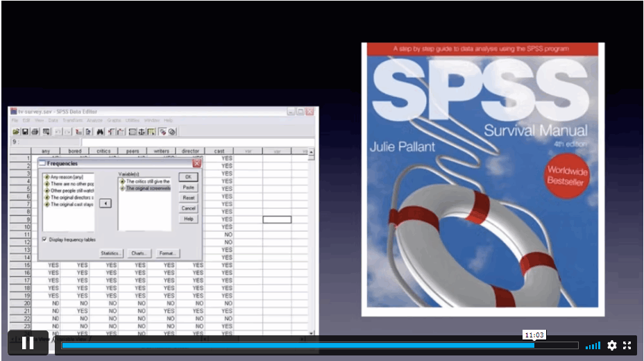
Task: Select row header 20 in data grid
Action: pyautogui.click(x=21, y=303)
